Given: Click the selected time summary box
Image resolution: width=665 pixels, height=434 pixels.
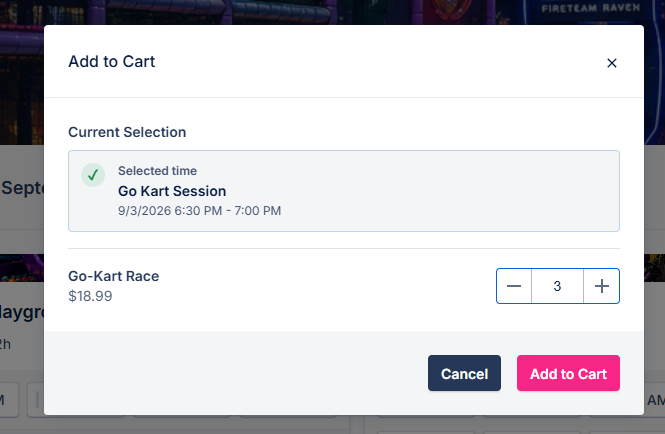Looking at the screenshot, I should point(344,191).
